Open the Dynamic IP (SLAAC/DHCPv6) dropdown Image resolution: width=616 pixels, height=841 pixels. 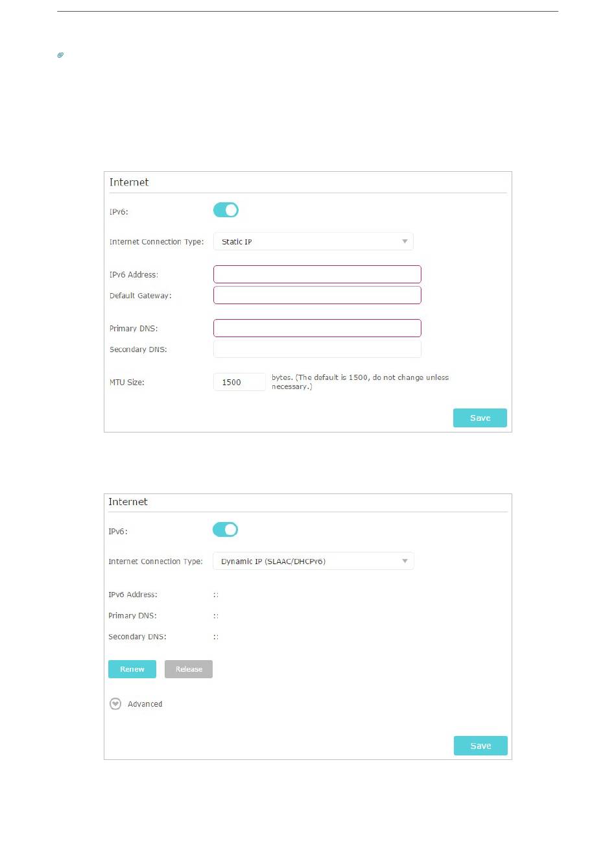click(x=313, y=562)
